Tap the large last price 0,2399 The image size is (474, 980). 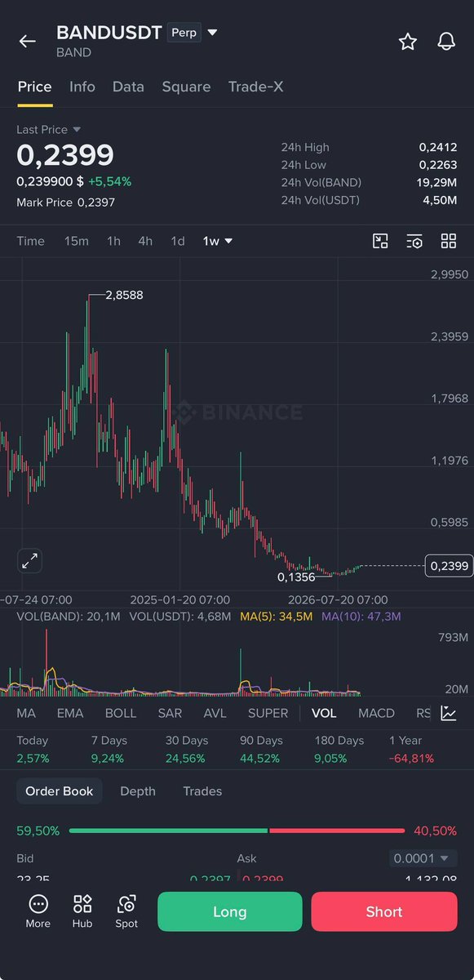[65, 155]
